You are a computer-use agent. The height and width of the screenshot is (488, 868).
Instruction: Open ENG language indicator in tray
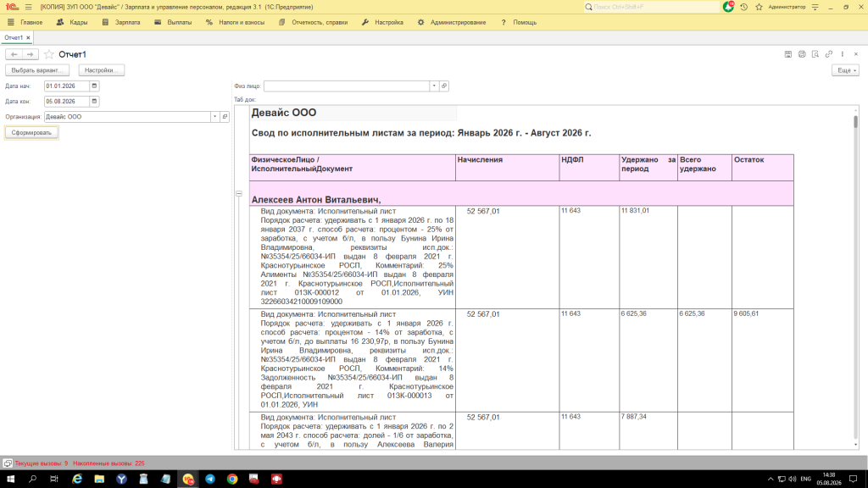pyautogui.click(x=805, y=480)
